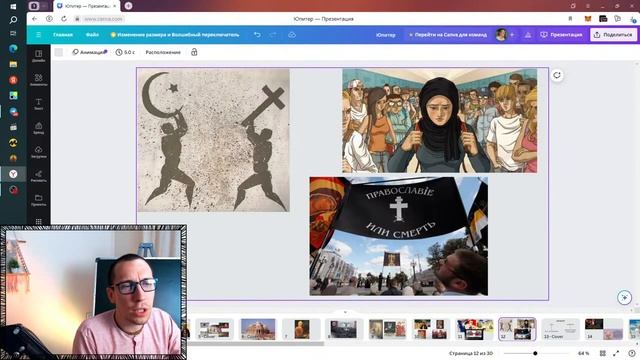Select the crescent and cross fighters image
The height and width of the screenshot is (360, 640).
213,140
